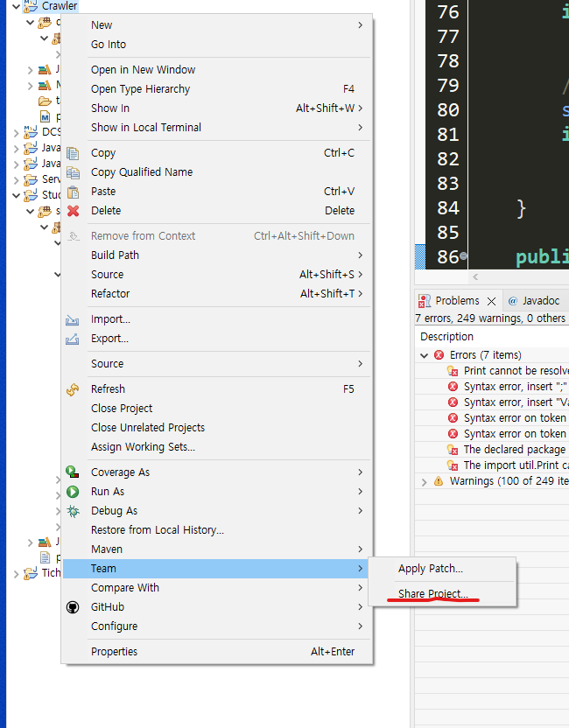Expand the Ser project node
569x728 pixels.
(17, 180)
